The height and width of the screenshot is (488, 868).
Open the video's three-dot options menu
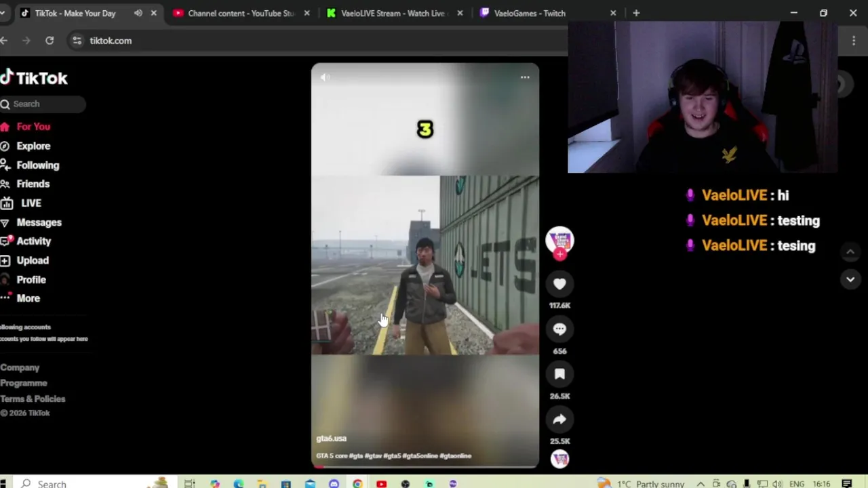pyautogui.click(x=525, y=77)
